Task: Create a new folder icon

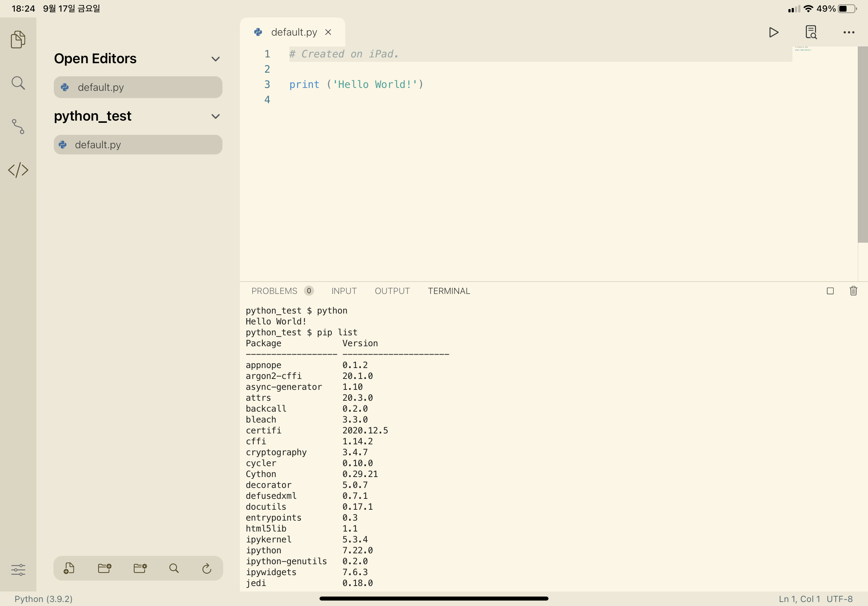Action: (x=104, y=568)
